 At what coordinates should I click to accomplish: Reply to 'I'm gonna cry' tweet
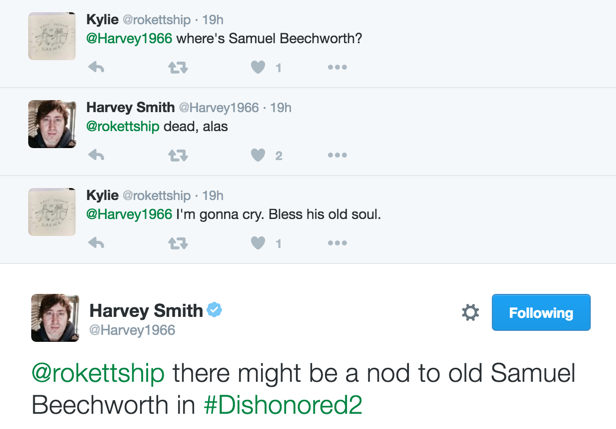pos(96,243)
